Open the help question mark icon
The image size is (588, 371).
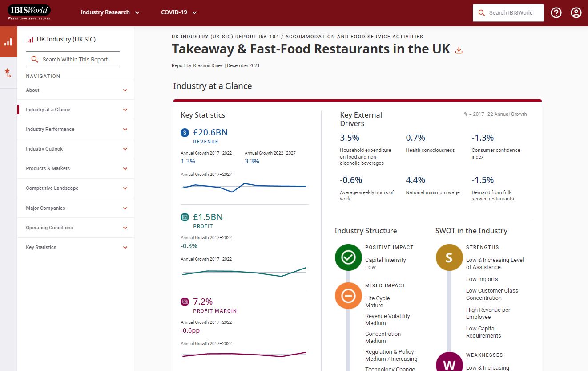[556, 13]
